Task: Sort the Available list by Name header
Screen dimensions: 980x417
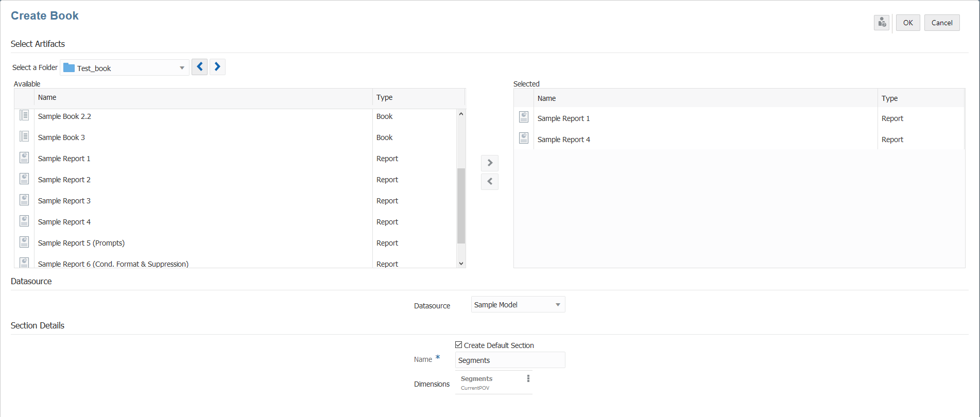Action: tap(47, 97)
